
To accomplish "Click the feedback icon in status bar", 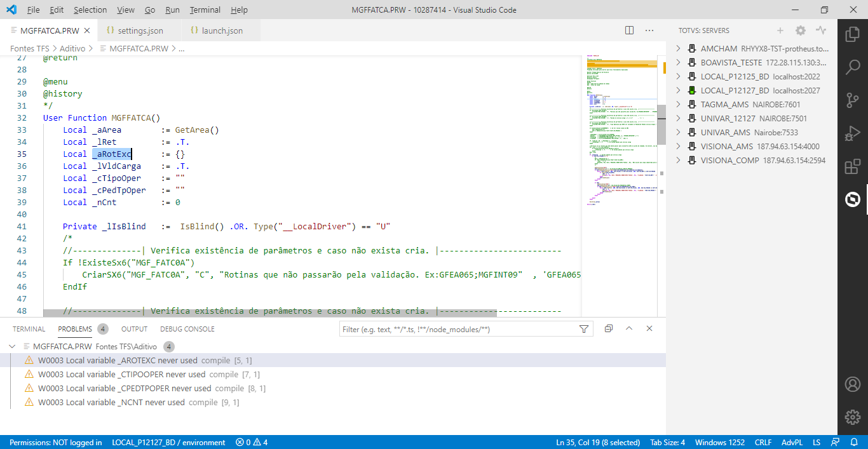I will click(835, 443).
